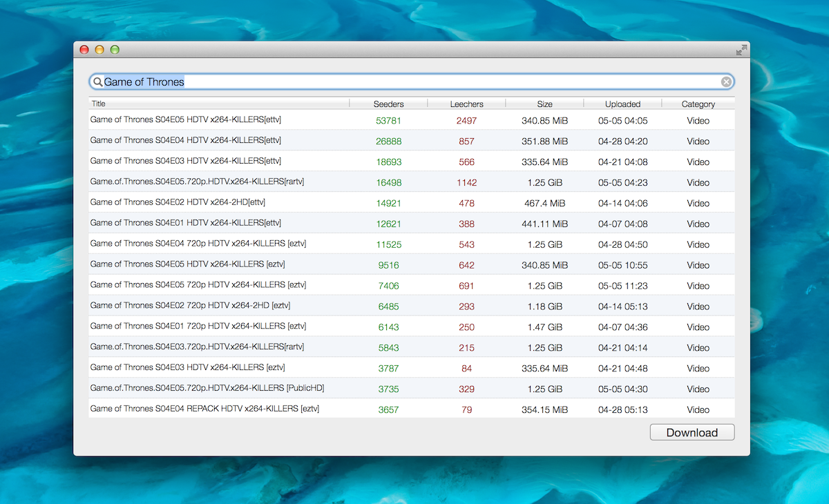Click seeders count 26888
The height and width of the screenshot is (504, 829).
pyautogui.click(x=389, y=142)
